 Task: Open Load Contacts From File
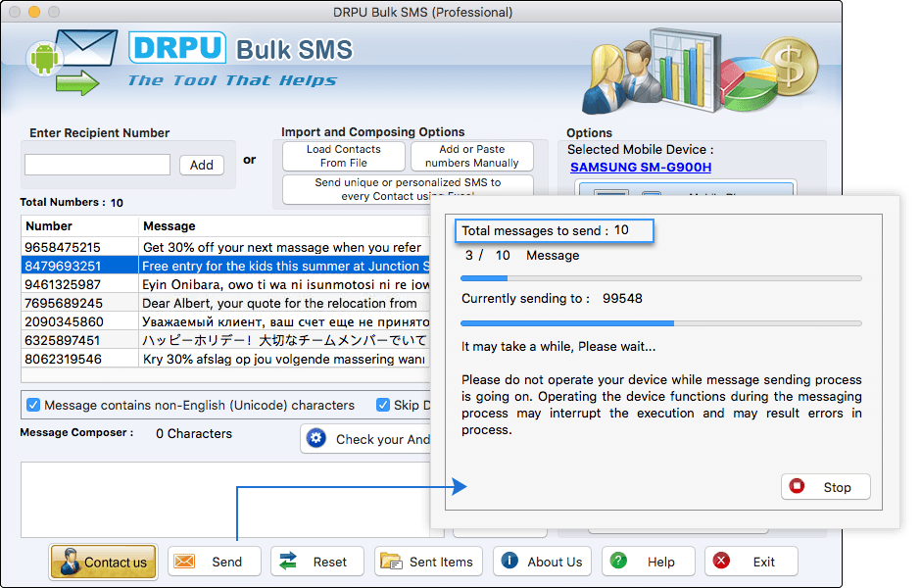344,156
